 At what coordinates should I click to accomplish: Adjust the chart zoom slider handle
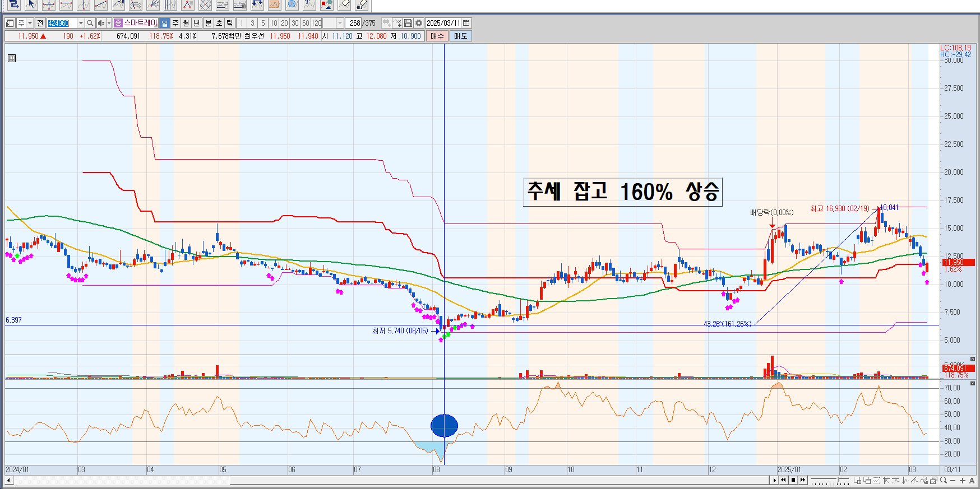point(838,479)
